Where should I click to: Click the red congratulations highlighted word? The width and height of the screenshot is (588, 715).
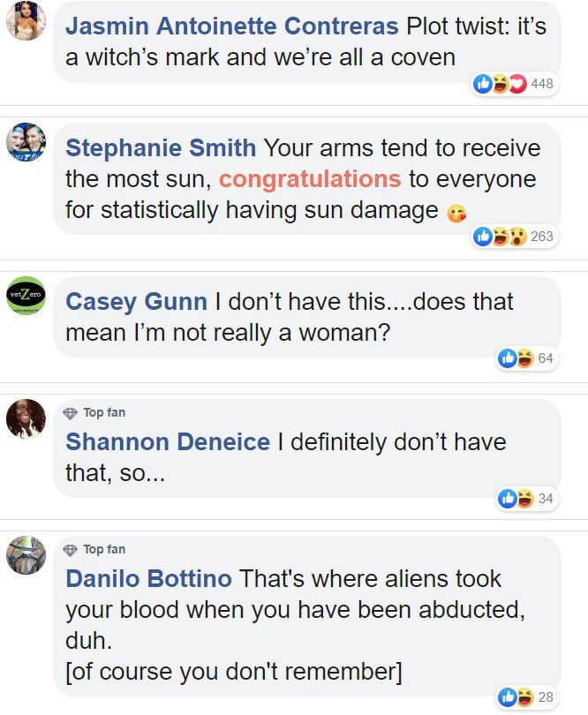click(310, 179)
